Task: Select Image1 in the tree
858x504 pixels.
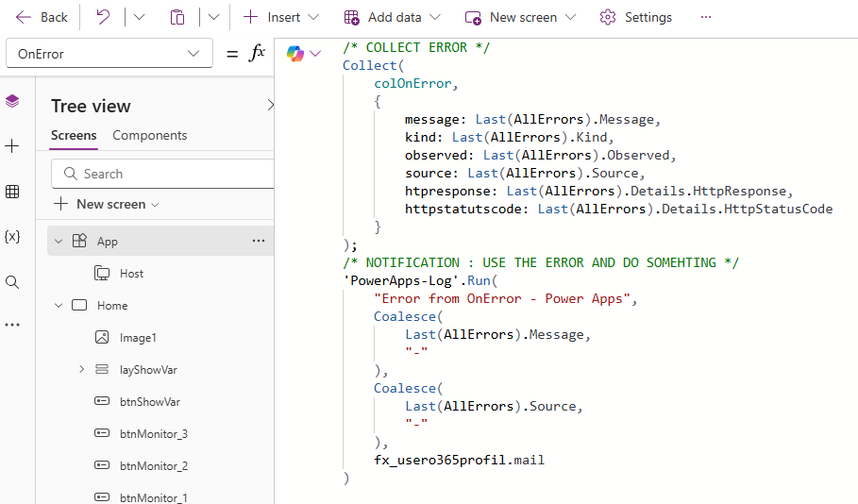Action: click(x=138, y=338)
